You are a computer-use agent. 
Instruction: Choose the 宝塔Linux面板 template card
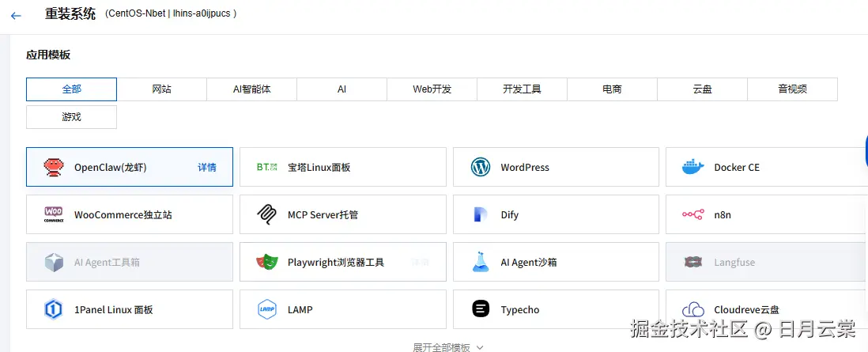pyautogui.click(x=342, y=167)
